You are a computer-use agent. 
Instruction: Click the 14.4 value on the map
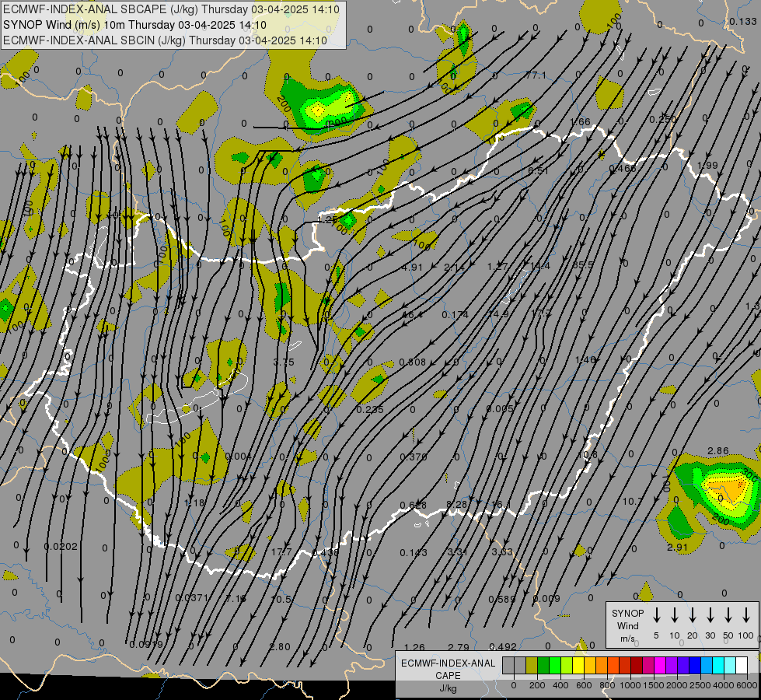tap(540, 266)
